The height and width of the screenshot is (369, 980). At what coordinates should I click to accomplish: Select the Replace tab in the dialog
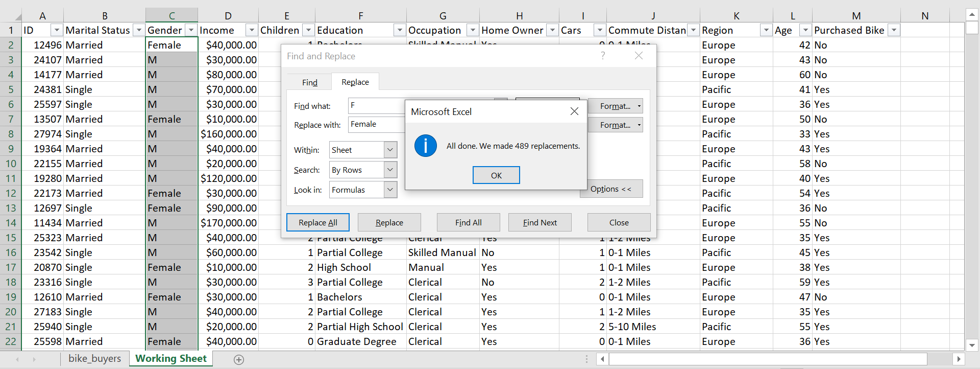pos(355,82)
